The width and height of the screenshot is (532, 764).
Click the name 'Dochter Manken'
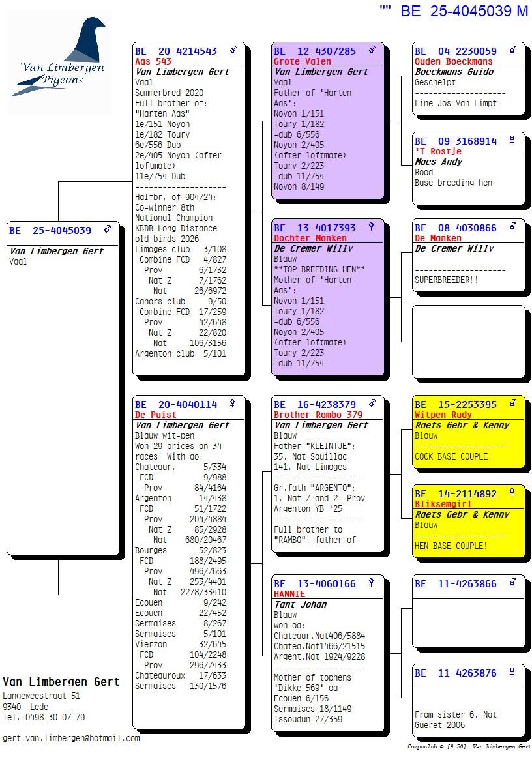coord(310,239)
